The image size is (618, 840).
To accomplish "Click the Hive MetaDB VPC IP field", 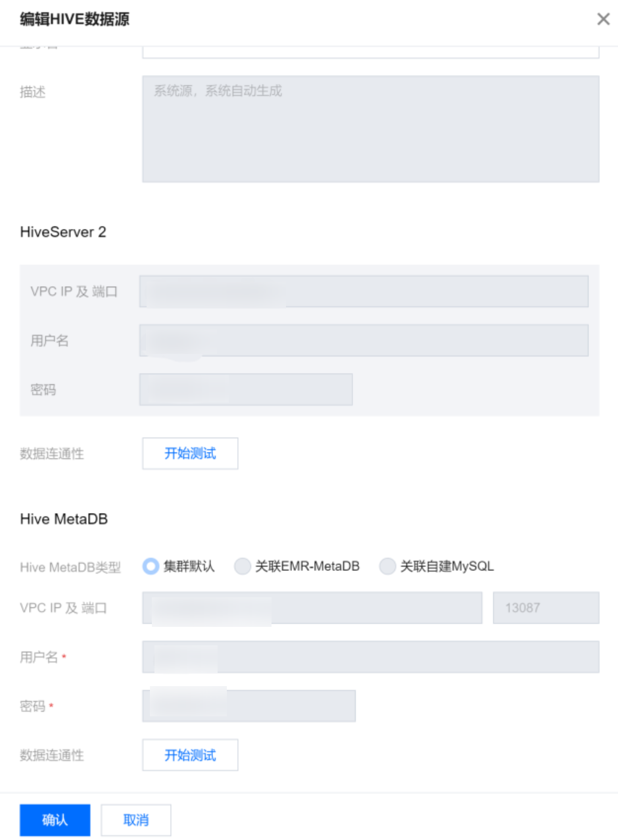I will (312, 608).
